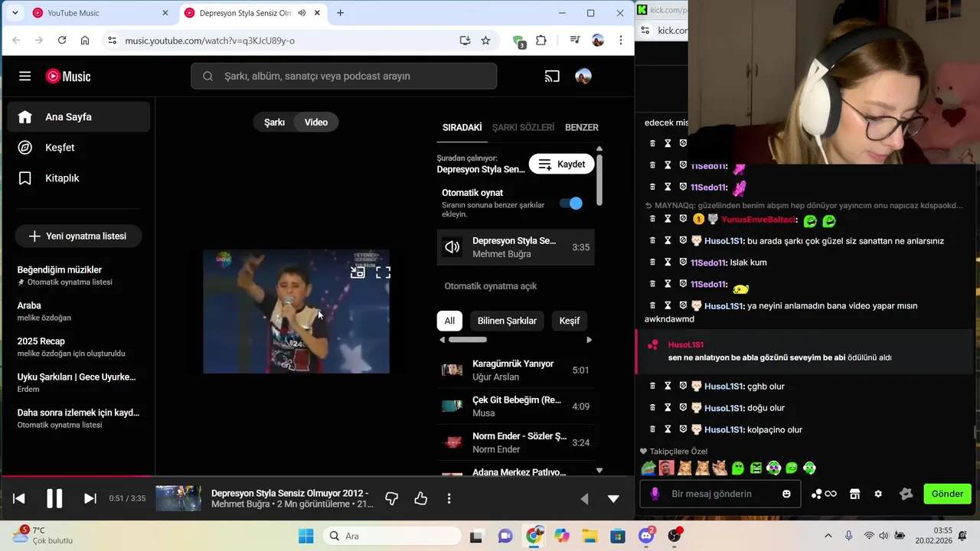Play Karagümrük Yanıyor from the queue
Screen dimensions: 980x551
point(515,370)
